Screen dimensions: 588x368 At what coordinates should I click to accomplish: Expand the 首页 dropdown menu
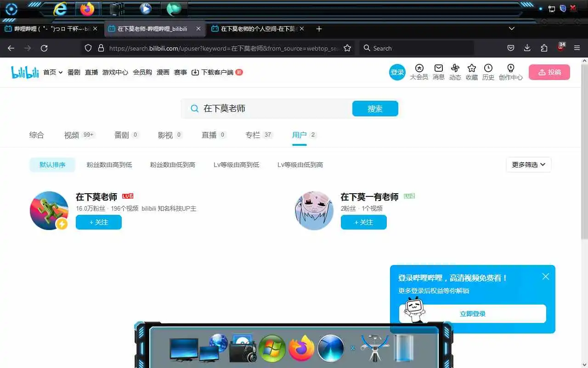point(53,72)
